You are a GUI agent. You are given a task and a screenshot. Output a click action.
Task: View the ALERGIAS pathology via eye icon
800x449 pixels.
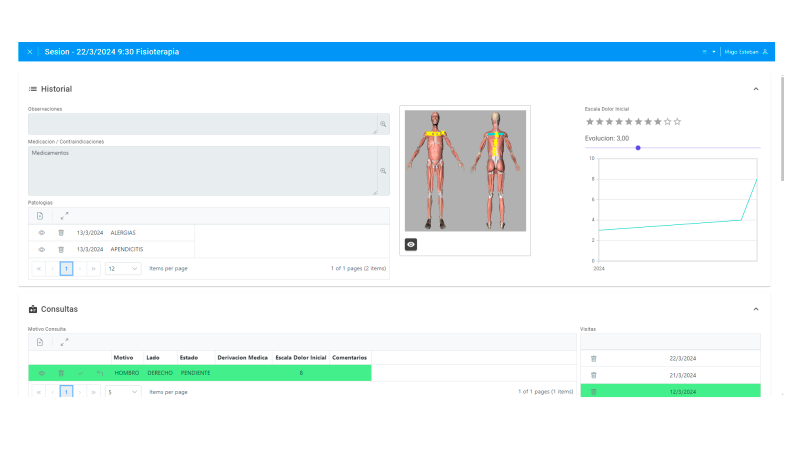(42, 233)
